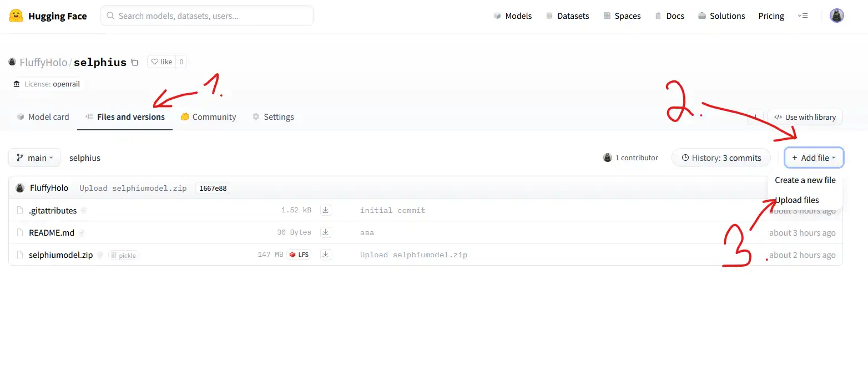Open the selphiumodel.zip row's Upload commit message
Image resolution: width=868 pixels, height=366 pixels.
pos(413,255)
